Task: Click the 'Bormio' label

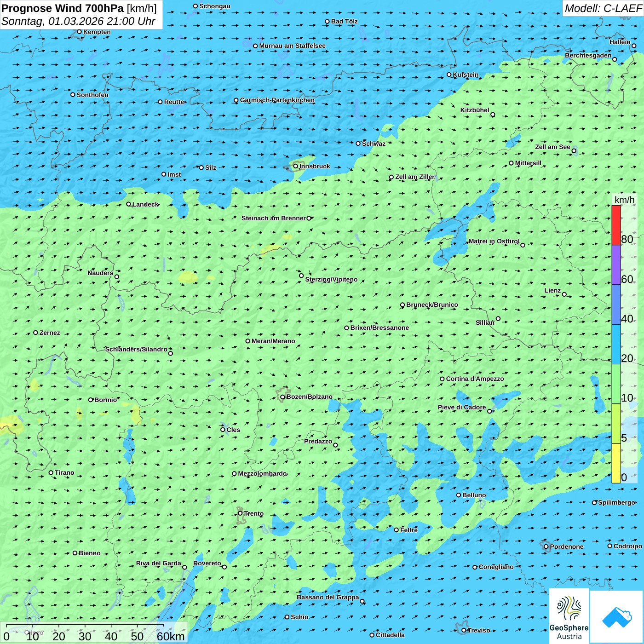Action: point(105,400)
